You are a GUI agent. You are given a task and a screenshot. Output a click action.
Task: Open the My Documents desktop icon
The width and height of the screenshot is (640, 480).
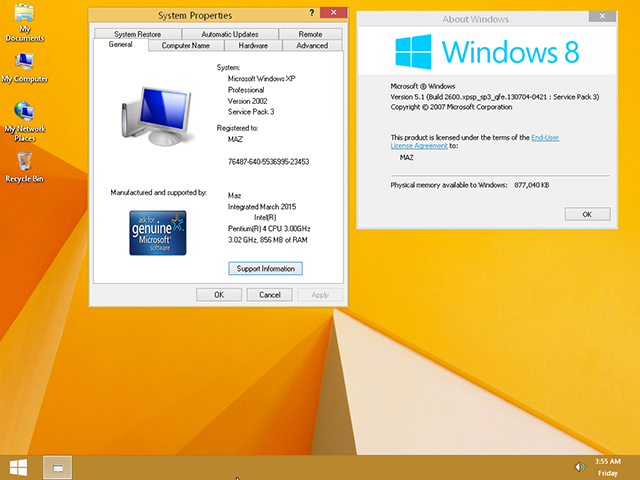point(24,22)
